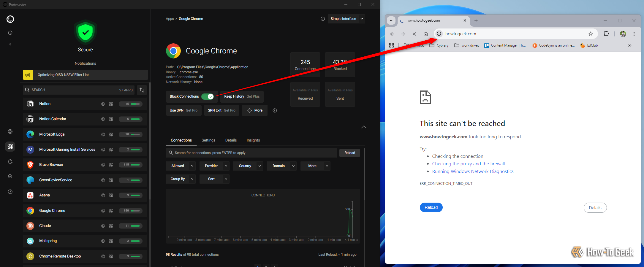Screen dimensions: 644x267
Task: Open Chrome three-dot menu
Action: (634, 34)
